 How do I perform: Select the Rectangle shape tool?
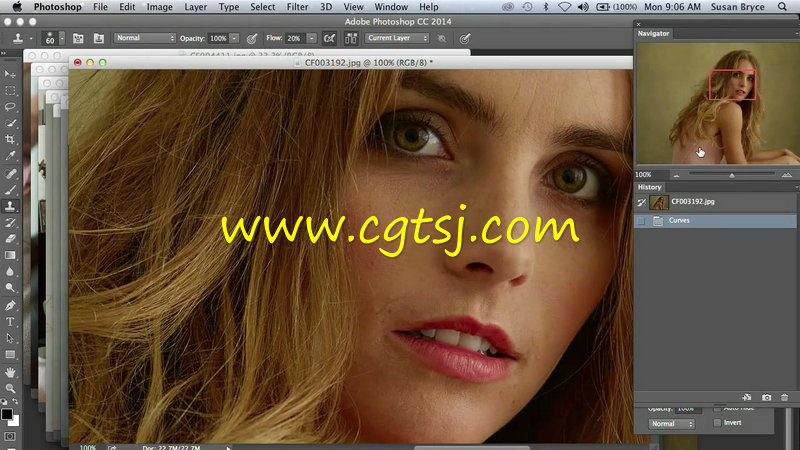pos(10,355)
